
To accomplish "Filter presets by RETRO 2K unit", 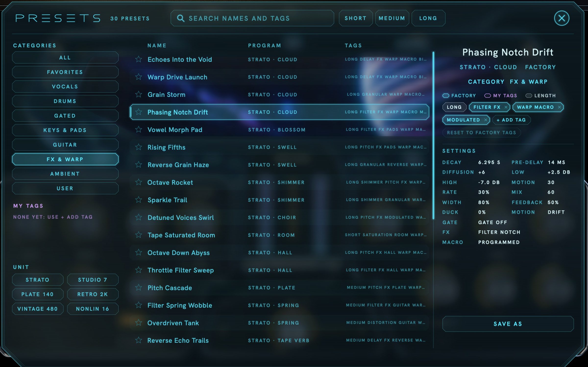I will pos(93,294).
